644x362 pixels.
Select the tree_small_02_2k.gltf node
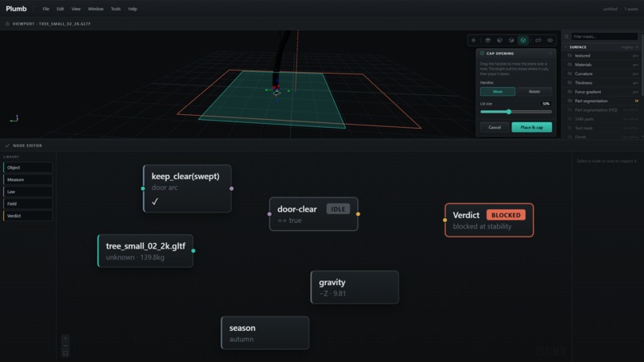coord(145,251)
